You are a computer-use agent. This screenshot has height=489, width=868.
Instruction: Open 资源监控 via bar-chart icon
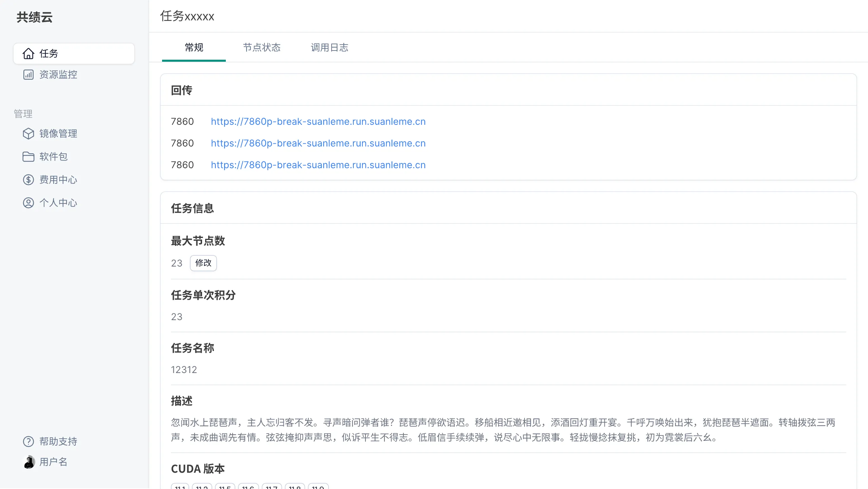[28, 74]
